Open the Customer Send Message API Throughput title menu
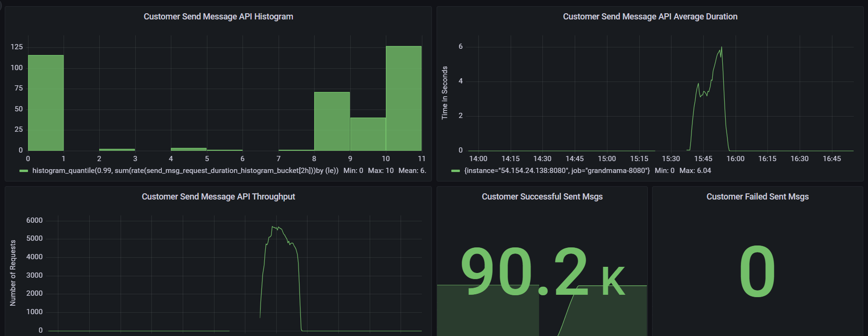868x336 pixels. (x=218, y=197)
